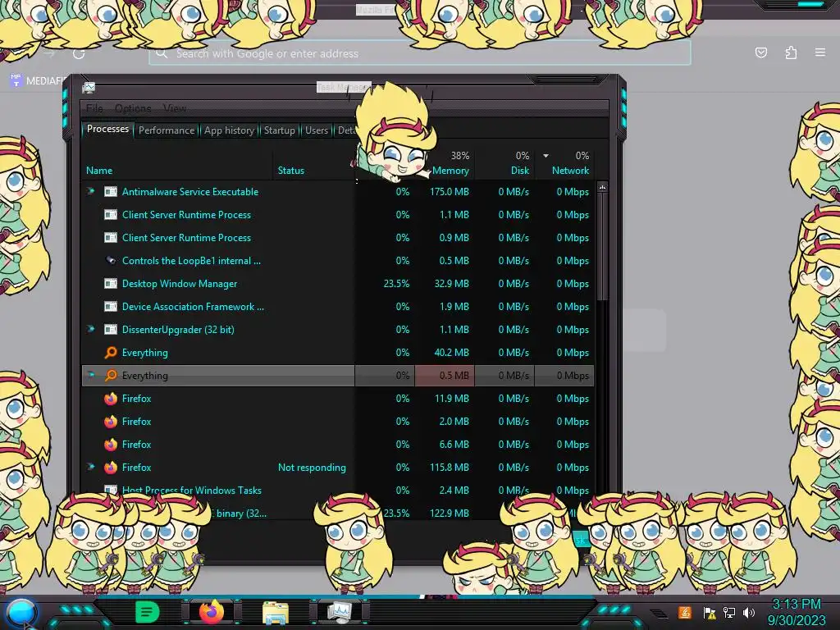The image size is (840, 630).
Task: Switch to the Performance tab
Action: tap(167, 130)
